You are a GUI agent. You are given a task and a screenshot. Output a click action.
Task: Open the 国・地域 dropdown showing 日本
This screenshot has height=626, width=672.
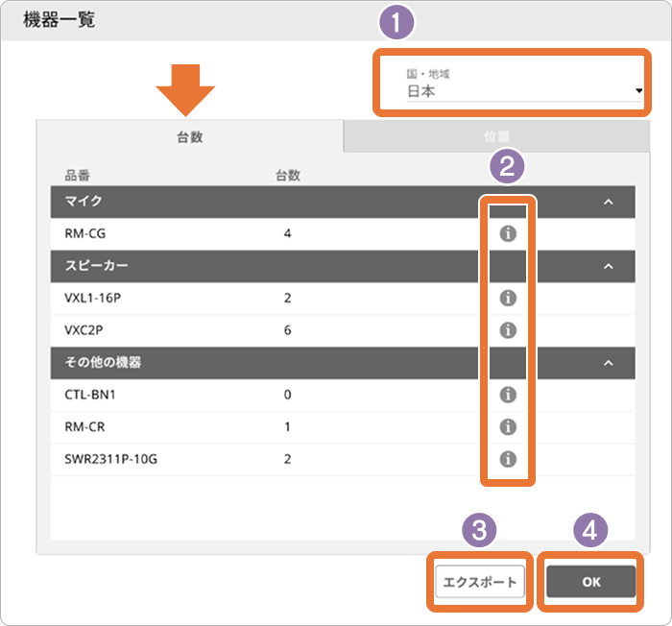[524, 85]
